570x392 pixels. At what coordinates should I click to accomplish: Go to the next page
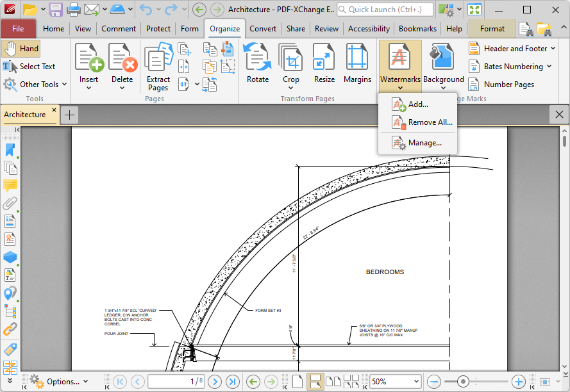point(215,382)
